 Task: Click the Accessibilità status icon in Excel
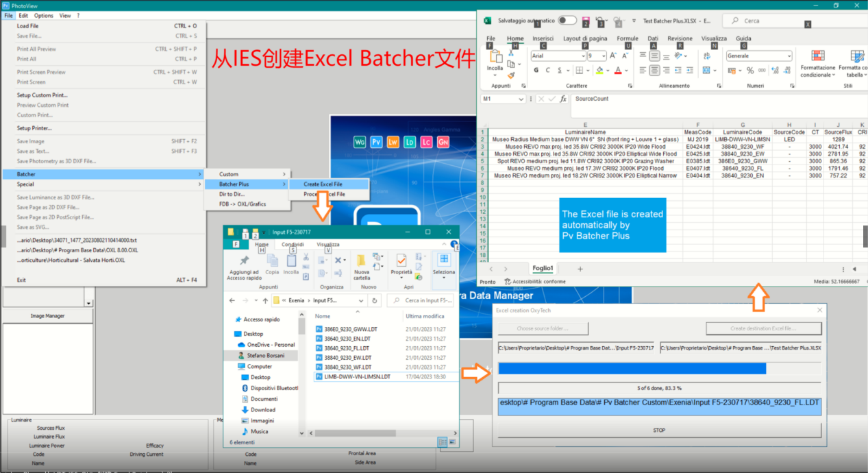pos(508,282)
